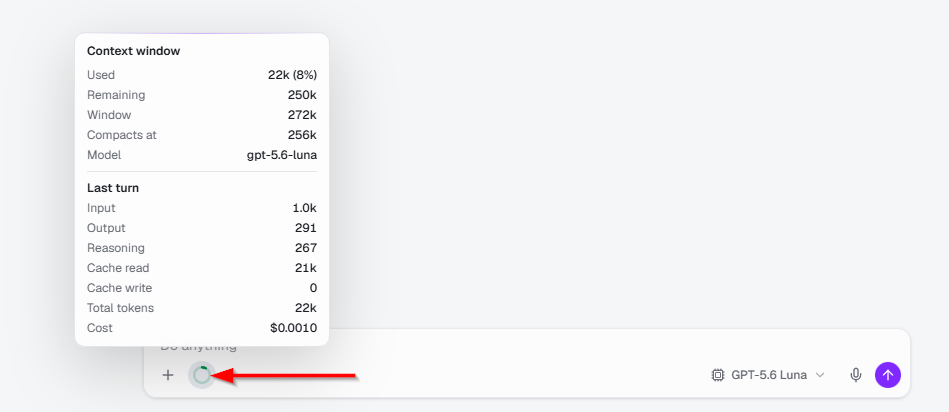Click the gpt-5.6-luna model value
Image resolution: width=949 pixels, height=412 pixels.
coord(282,155)
